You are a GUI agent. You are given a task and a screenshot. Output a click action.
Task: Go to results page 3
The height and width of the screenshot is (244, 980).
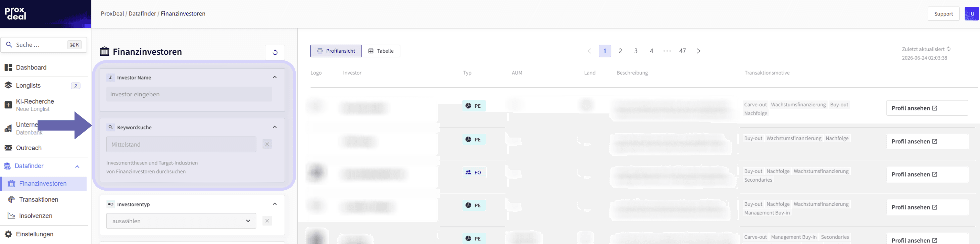(x=636, y=51)
